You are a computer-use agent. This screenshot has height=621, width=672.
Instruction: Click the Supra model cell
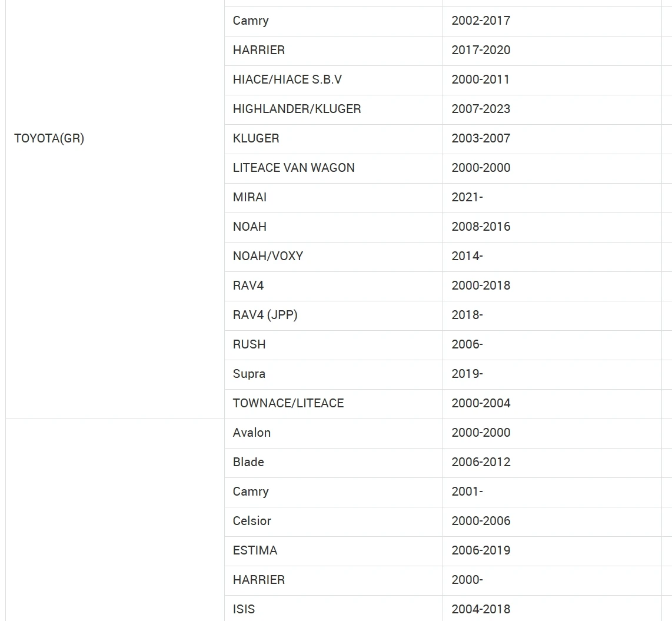249,374
